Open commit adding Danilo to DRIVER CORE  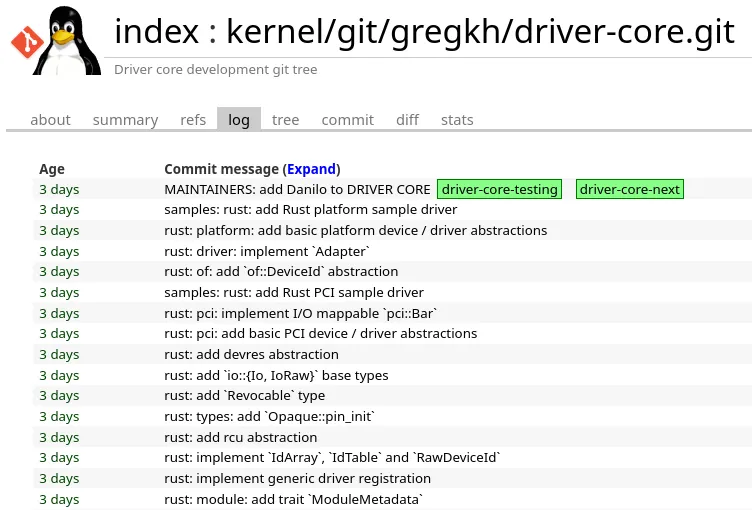297,189
